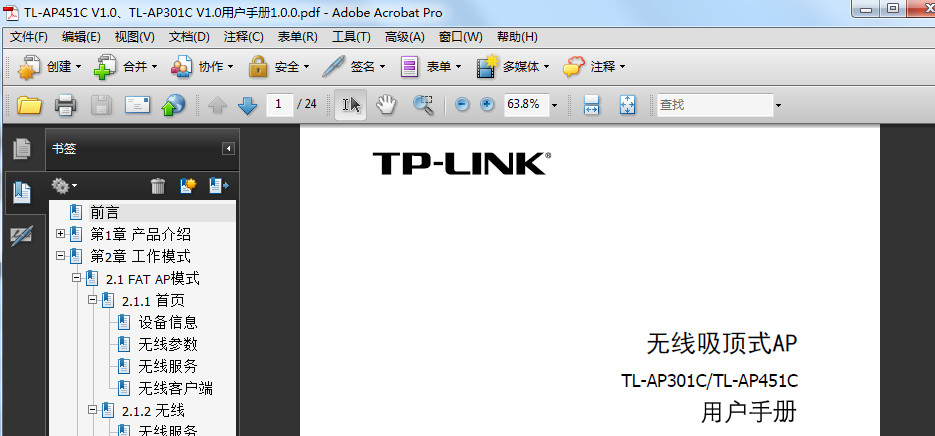The height and width of the screenshot is (436, 935).
Task: Select the 2.1 FAT AP模式 bookmark
Action: pos(153,279)
